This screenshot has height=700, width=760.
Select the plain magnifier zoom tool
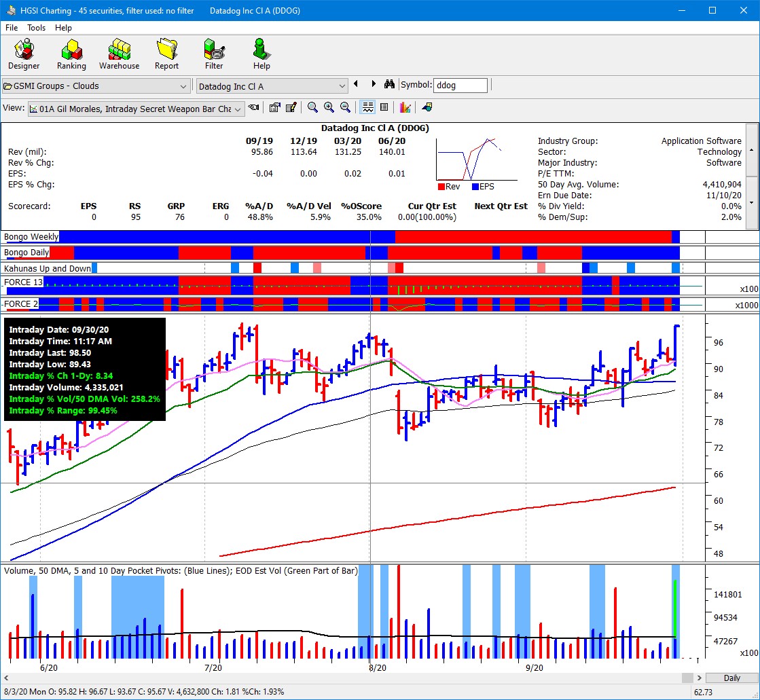pyautogui.click(x=312, y=107)
